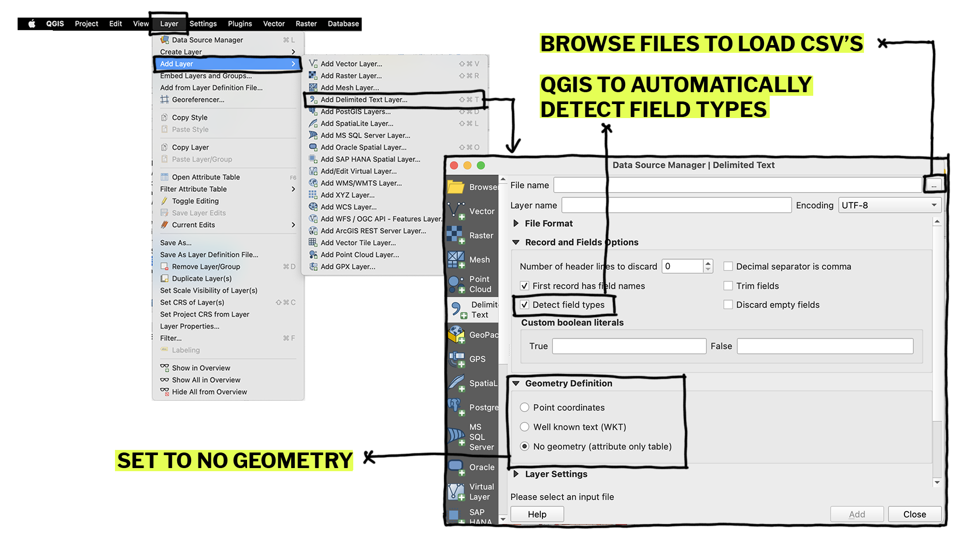Select the Vector source icon in sidebar
The image size is (980, 539).
(x=456, y=211)
